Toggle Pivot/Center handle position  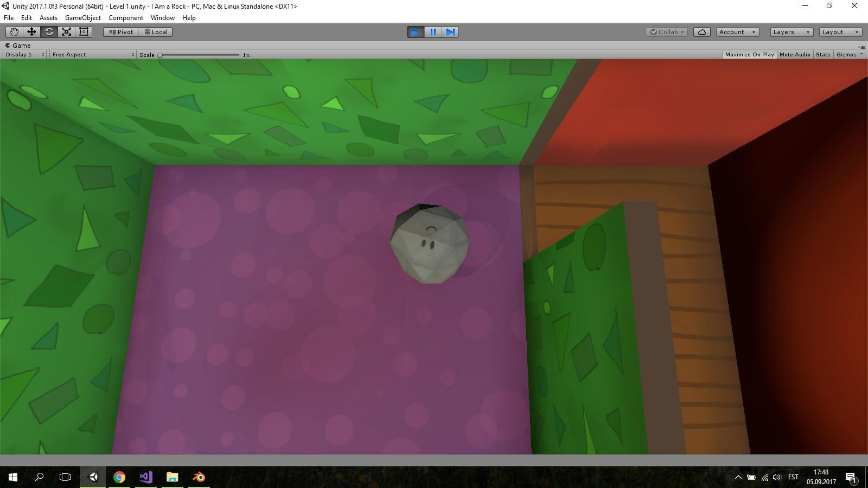tap(121, 32)
